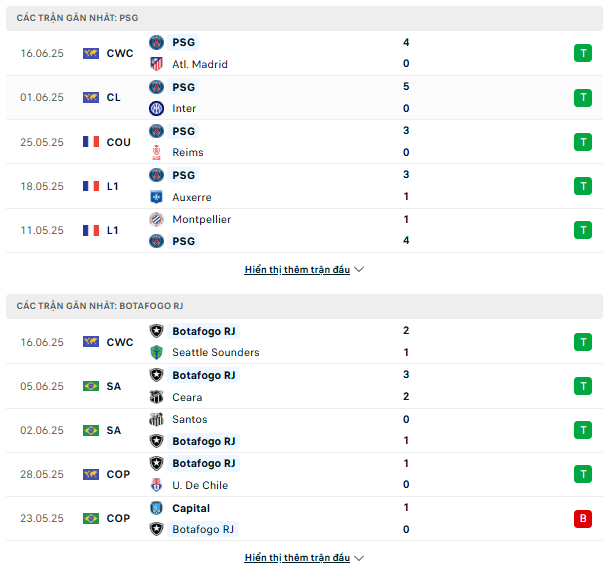Click red B loss badge for Capital match
Screen dimensions: 610x571
coord(583,518)
